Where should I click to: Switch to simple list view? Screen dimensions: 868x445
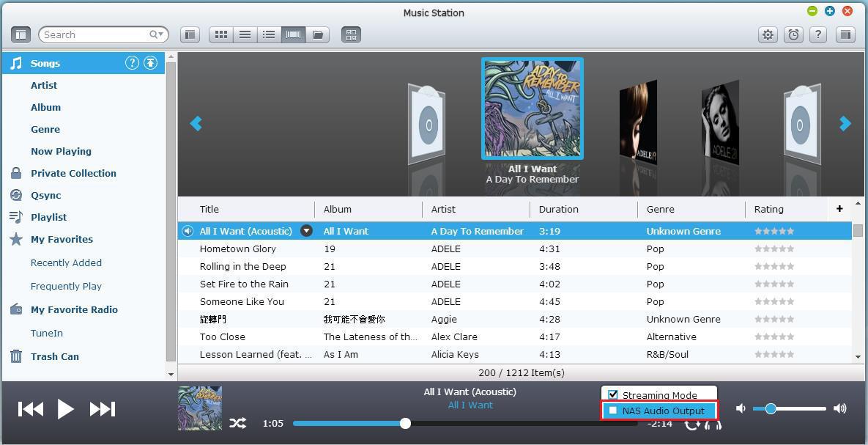245,34
